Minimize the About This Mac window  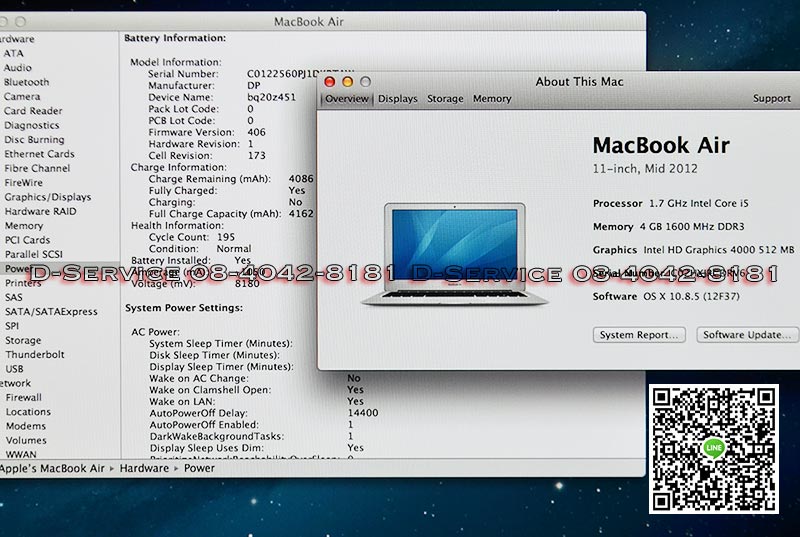click(x=347, y=82)
